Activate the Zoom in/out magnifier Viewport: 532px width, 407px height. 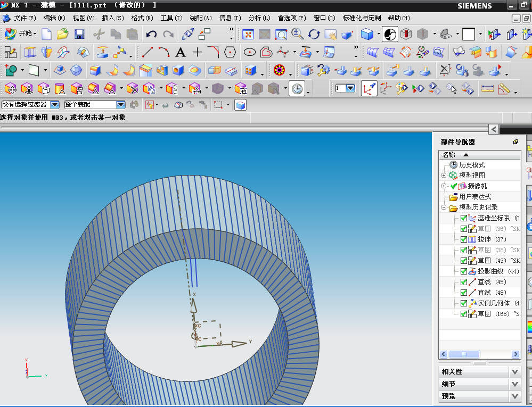(298, 34)
